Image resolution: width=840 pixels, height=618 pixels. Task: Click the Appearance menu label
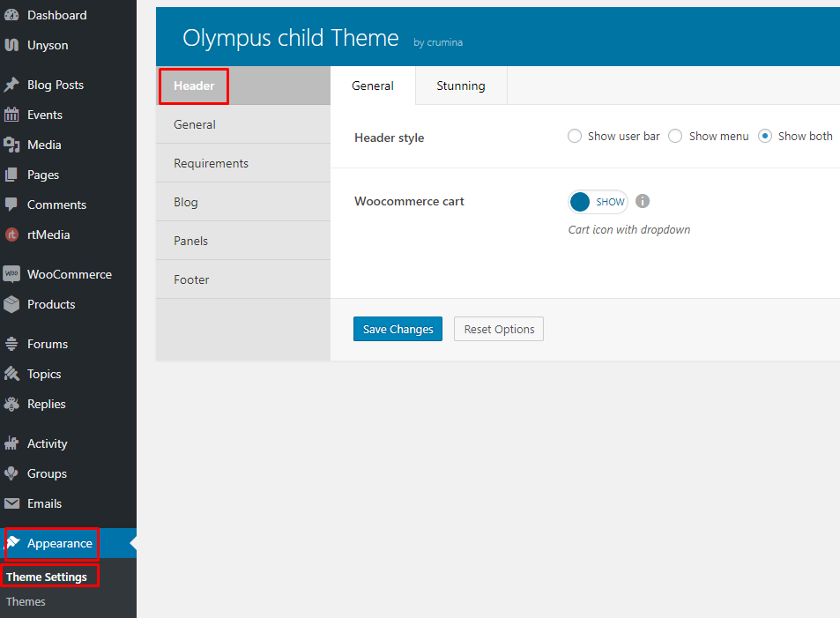[59, 543]
